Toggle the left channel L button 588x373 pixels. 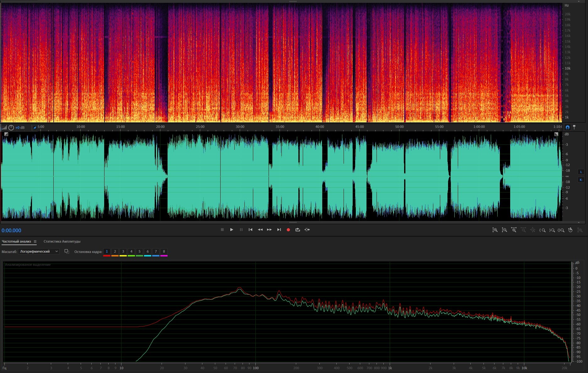(x=581, y=172)
